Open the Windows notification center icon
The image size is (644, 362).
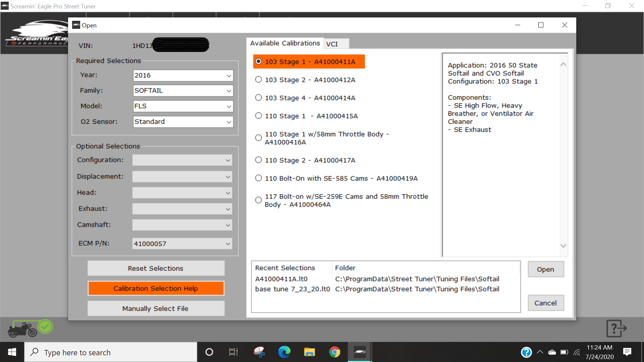pyautogui.click(x=627, y=352)
